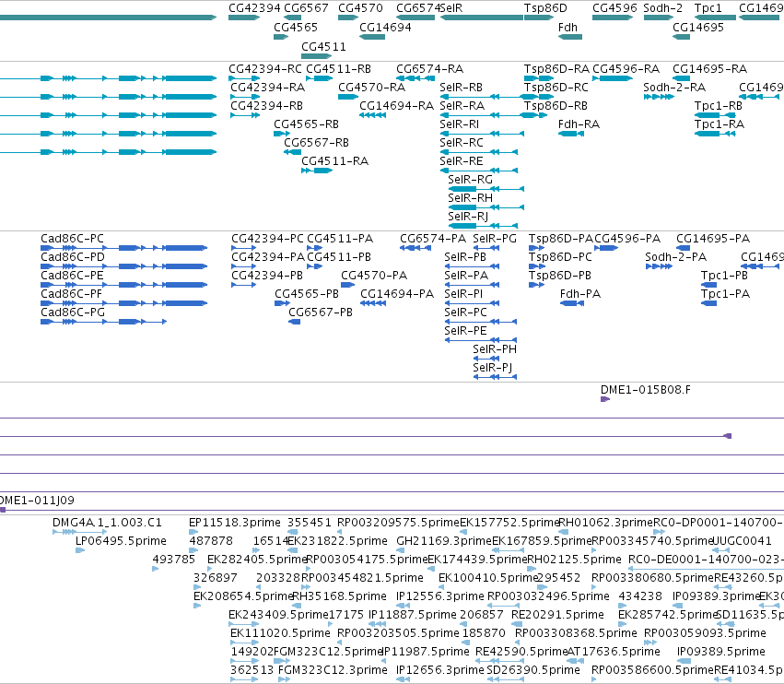Select the SelR-PJ protein label
The height and width of the screenshot is (684, 784).
493,367
